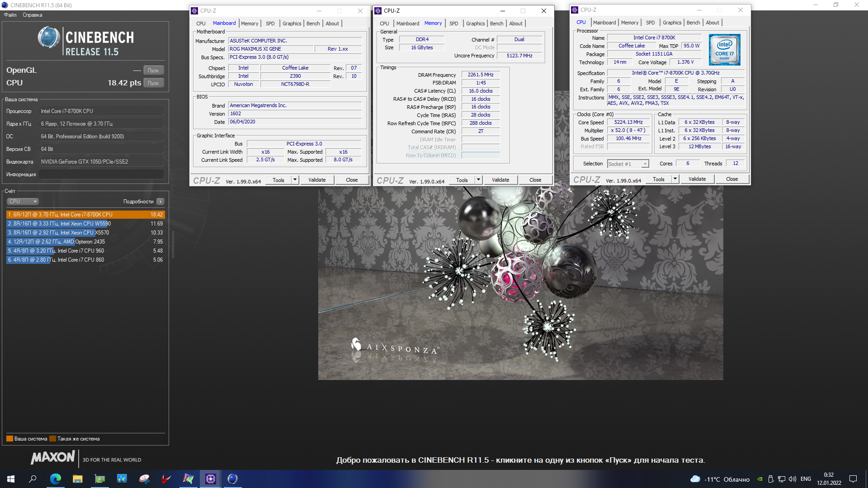868x488 pixels.
Task: Click Tools button in rightmost CPU-Z window
Action: (x=659, y=179)
